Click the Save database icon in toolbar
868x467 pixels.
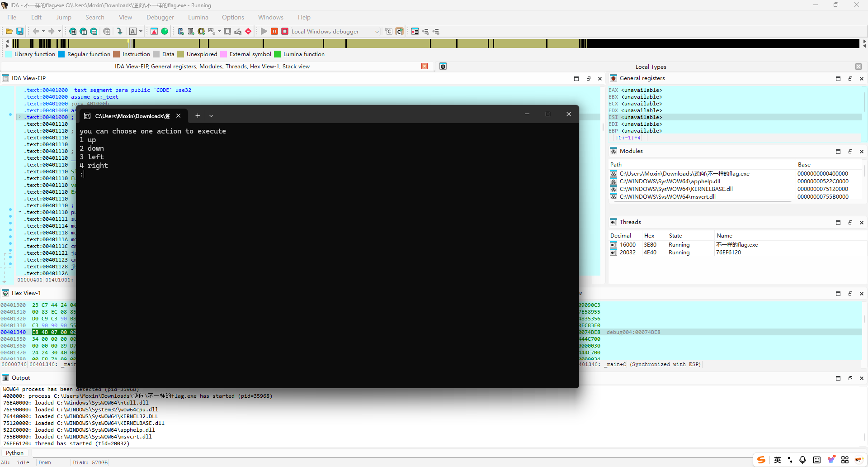(20, 31)
